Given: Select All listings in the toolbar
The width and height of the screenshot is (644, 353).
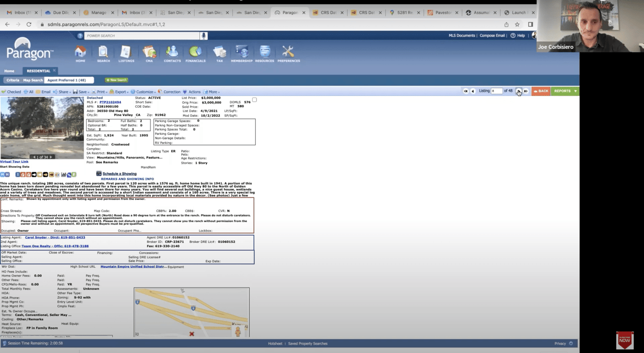Looking at the screenshot, I should (x=28, y=92).
